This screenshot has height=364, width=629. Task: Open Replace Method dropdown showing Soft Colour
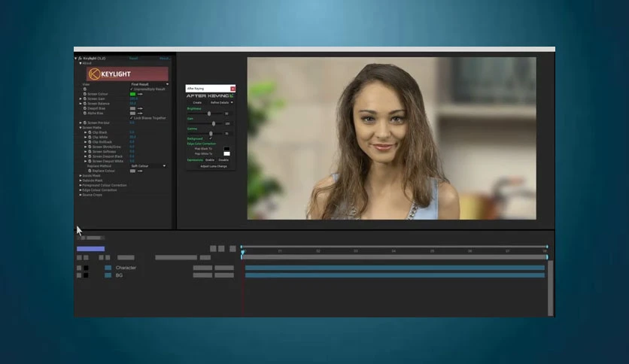[148, 166]
